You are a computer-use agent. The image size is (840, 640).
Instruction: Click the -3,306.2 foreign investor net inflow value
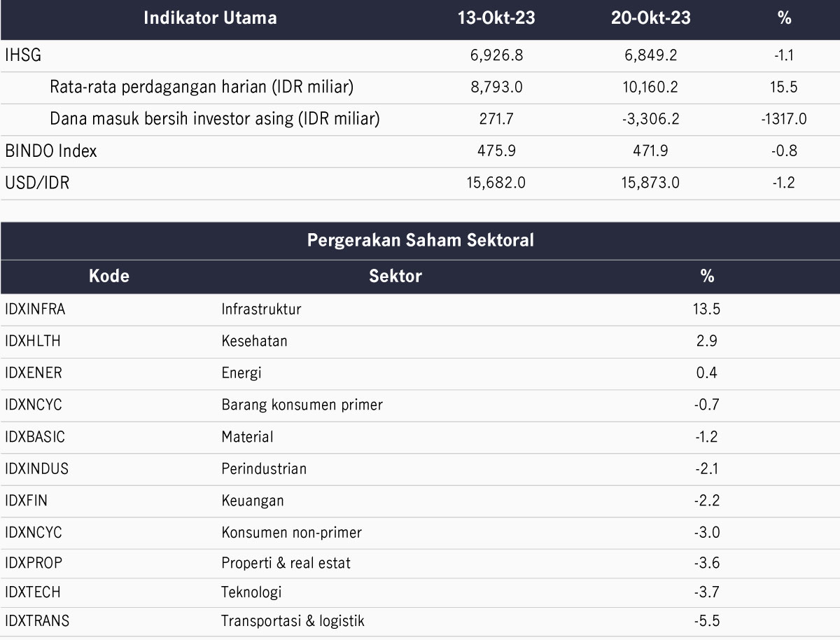651,120
